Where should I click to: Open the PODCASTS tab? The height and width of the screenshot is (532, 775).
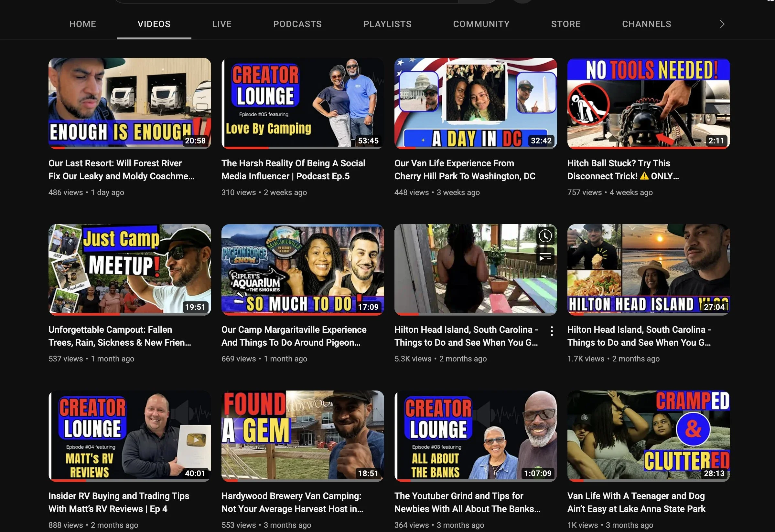pyautogui.click(x=297, y=24)
